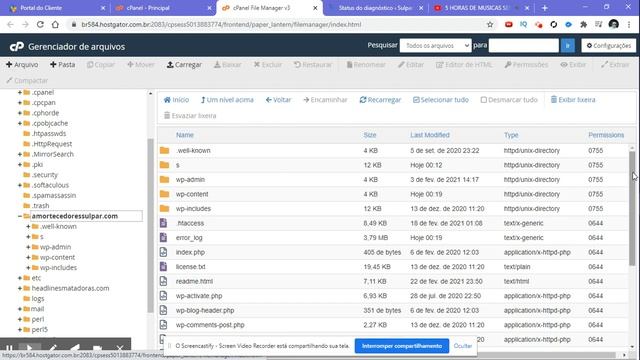Select the index.php file icon

coord(163,252)
